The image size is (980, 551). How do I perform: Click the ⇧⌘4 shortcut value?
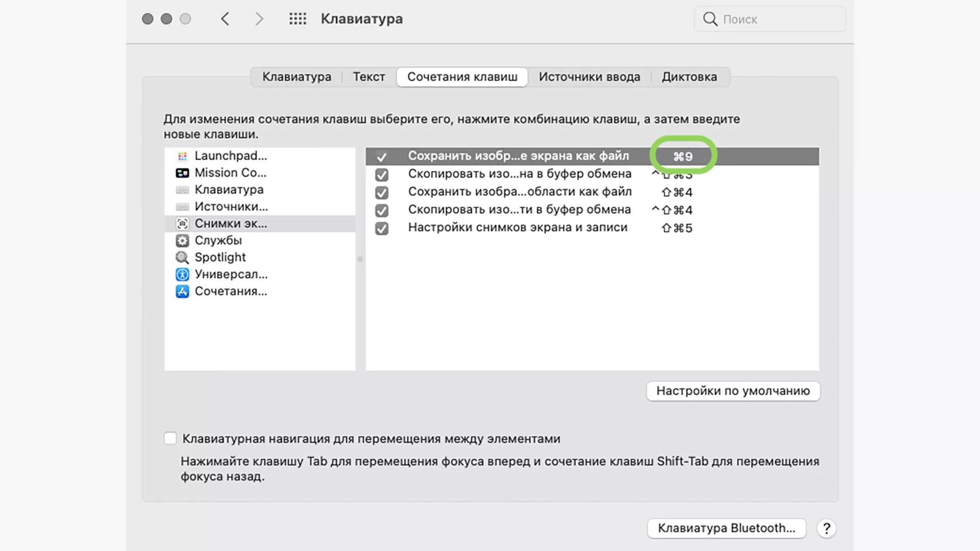(677, 192)
